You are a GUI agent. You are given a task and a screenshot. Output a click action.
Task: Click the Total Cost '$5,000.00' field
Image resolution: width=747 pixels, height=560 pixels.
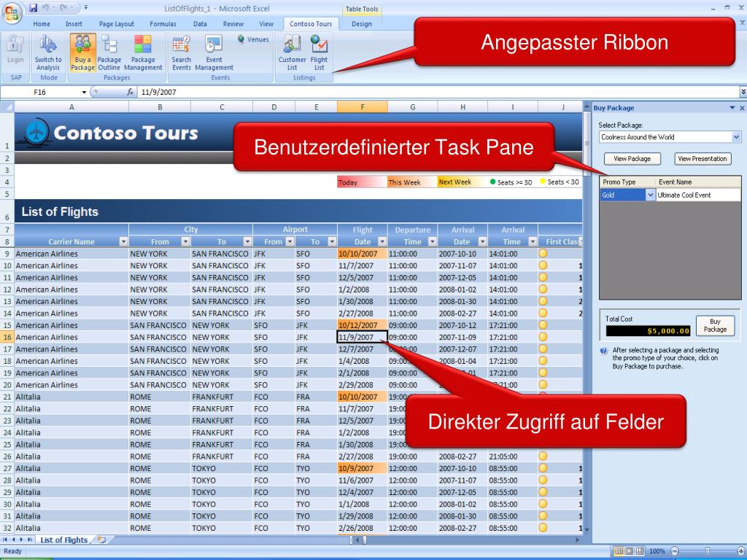(648, 330)
